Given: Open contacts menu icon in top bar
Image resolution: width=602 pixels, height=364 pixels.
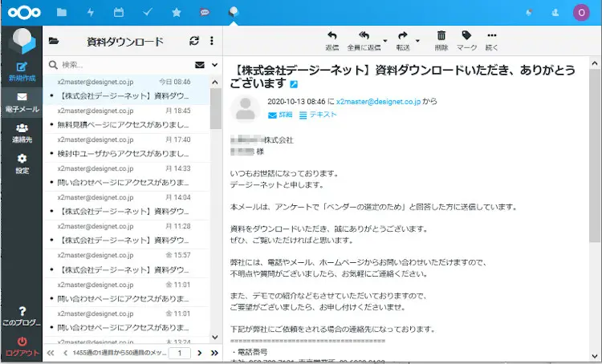Looking at the screenshot, I should click(x=555, y=12).
